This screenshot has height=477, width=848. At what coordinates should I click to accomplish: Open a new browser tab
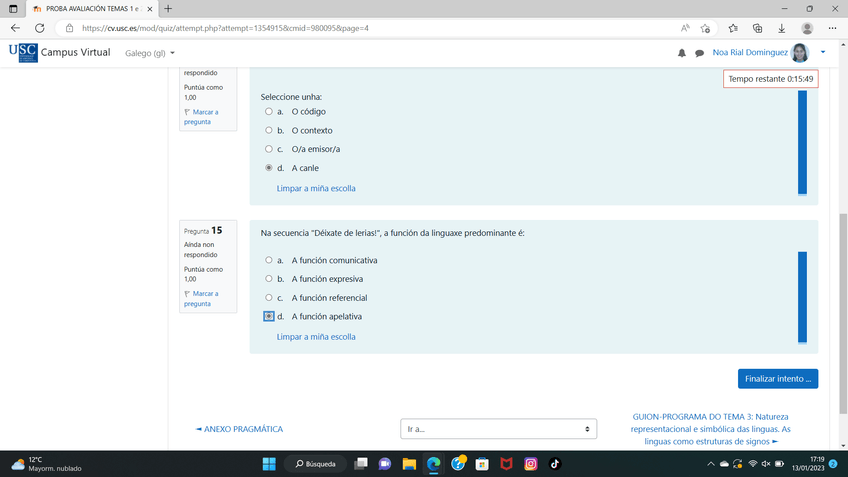click(x=168, y=9)
